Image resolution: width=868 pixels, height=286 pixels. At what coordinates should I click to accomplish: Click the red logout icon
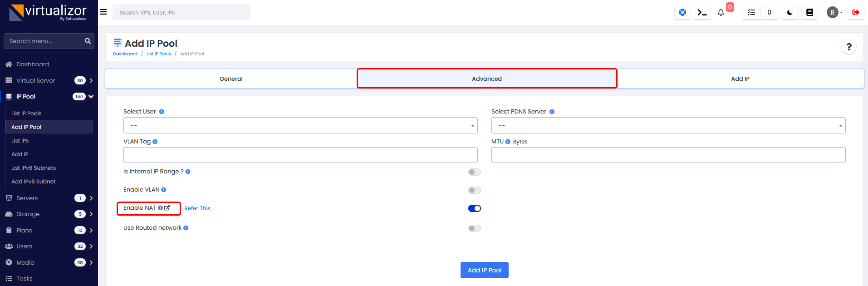856,13
